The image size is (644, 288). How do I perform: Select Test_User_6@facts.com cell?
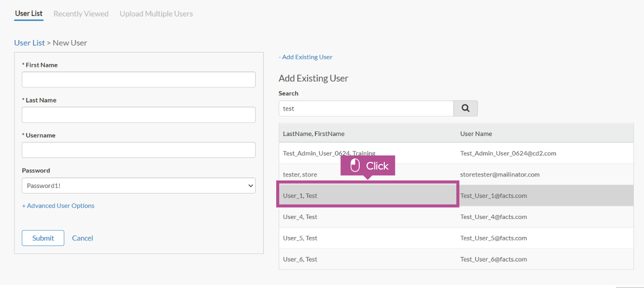point(493,259)
